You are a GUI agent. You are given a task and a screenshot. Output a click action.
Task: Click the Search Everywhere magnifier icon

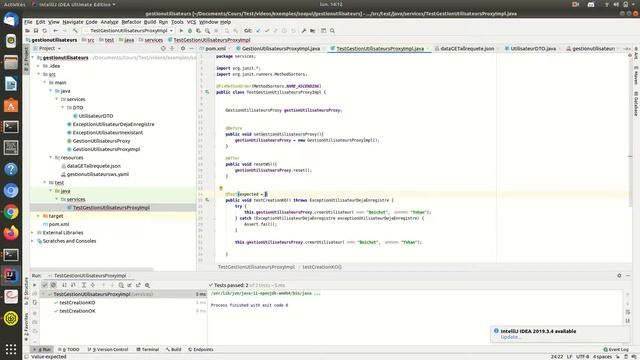(332, 31)
